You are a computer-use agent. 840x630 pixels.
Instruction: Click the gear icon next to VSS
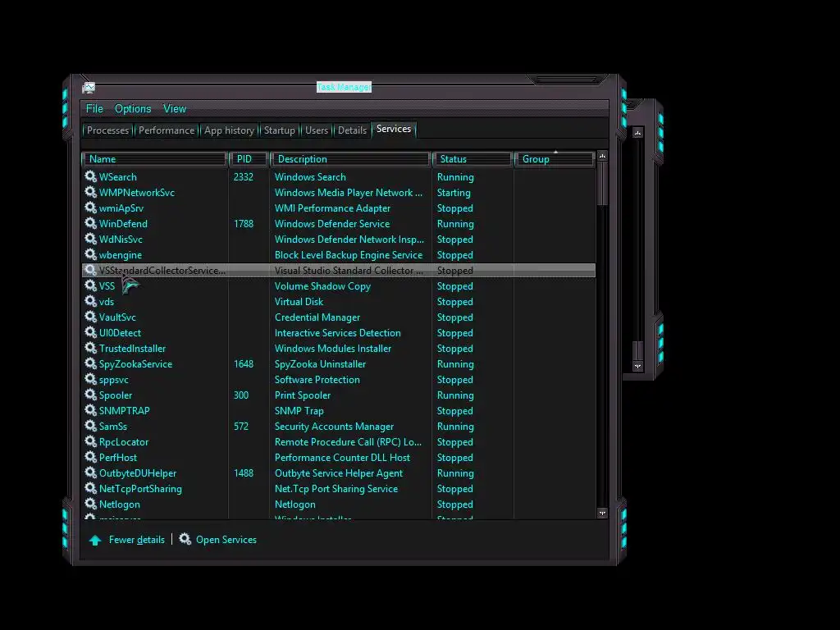tap(90, 285)
